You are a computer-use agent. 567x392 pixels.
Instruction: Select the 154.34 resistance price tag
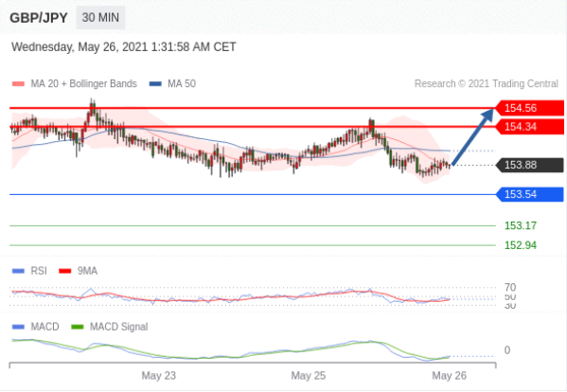click(529, 127)
